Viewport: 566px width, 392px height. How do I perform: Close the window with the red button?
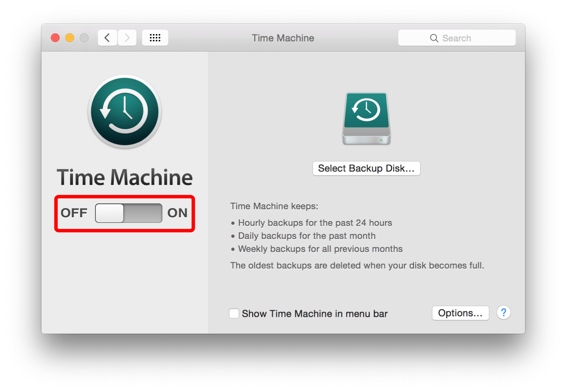tap(55, 38)
